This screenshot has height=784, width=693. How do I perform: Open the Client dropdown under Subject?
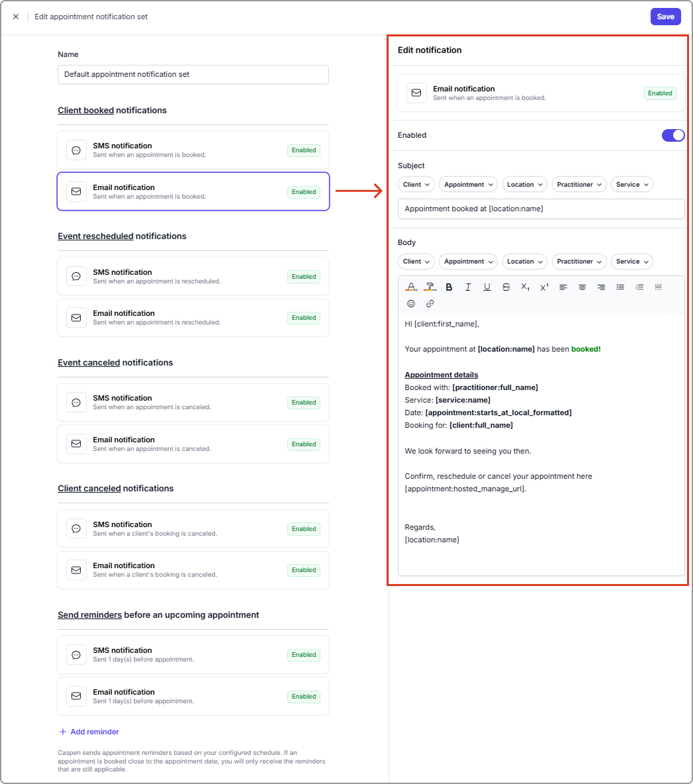click(x=416, y=185)
